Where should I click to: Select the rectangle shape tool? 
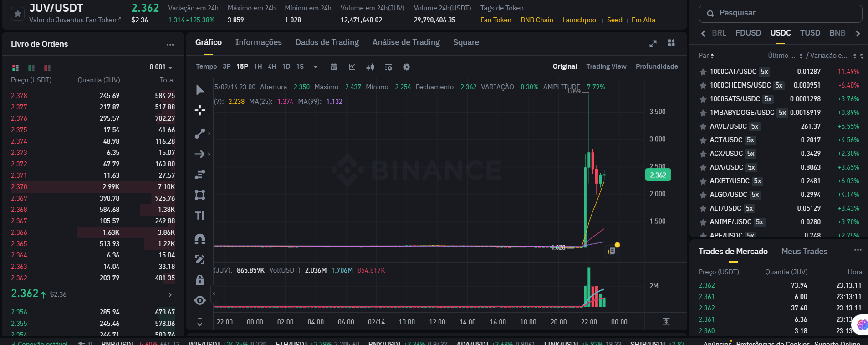pyautogui.click(x=199, y=195)
